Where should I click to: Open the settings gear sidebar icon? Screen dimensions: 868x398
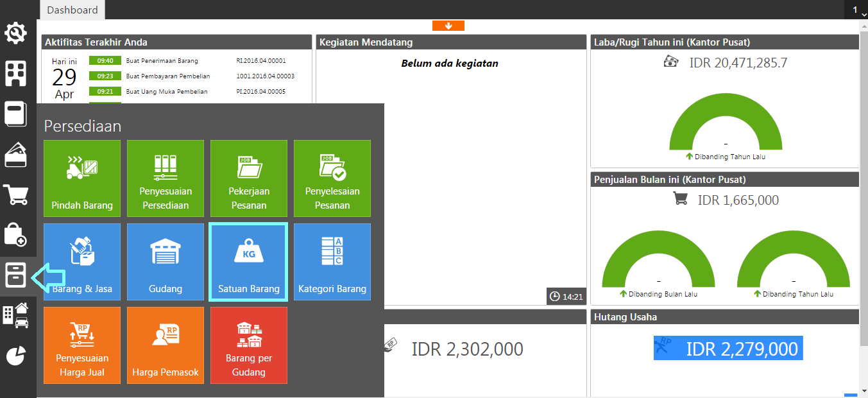coord(16,33)
